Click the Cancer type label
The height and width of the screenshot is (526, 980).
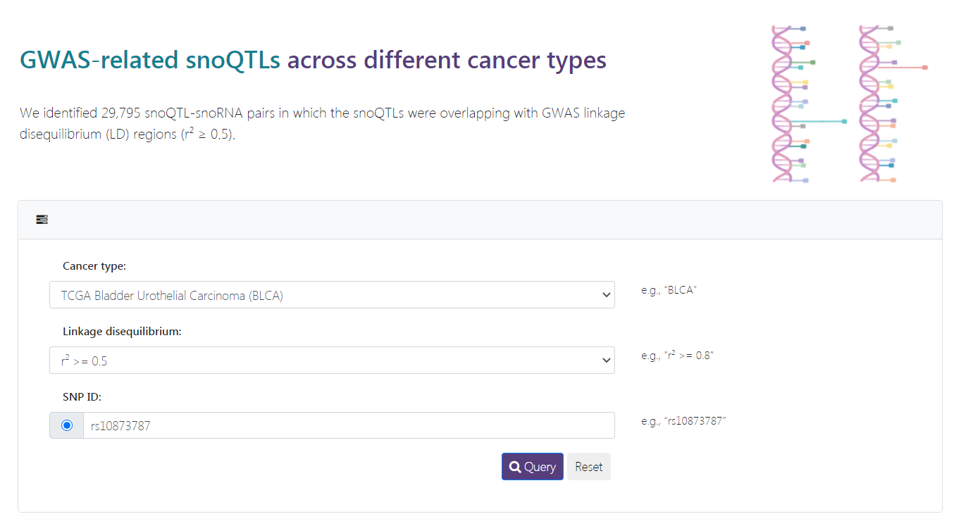click(x=94, y=266)
